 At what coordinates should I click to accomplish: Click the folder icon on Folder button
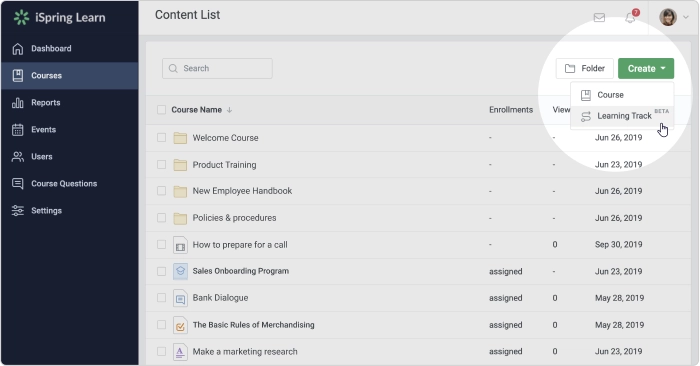[x=570, y=68]
